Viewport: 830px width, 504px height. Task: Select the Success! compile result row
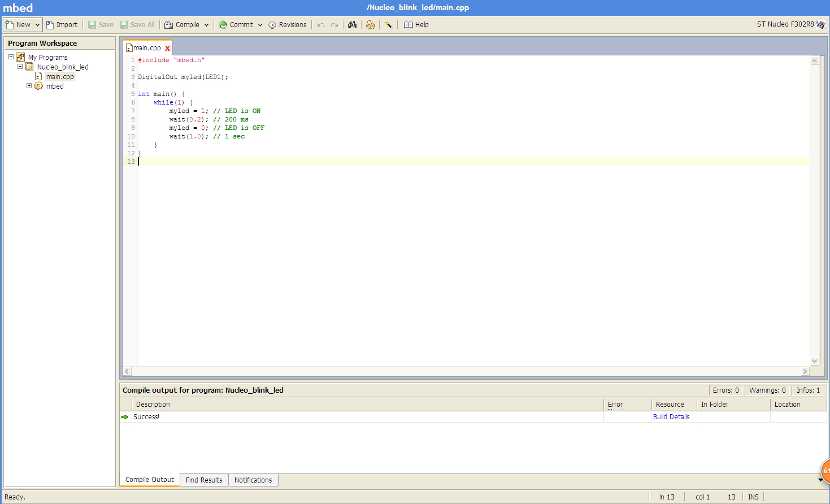[473, 417]
